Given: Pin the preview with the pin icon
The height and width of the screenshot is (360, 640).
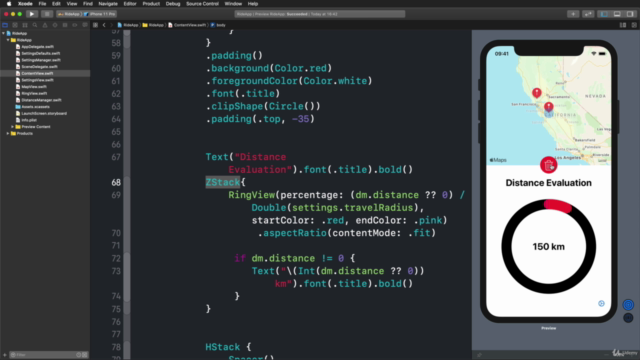Looking at the screenshot, I should [x=479, y=355].
